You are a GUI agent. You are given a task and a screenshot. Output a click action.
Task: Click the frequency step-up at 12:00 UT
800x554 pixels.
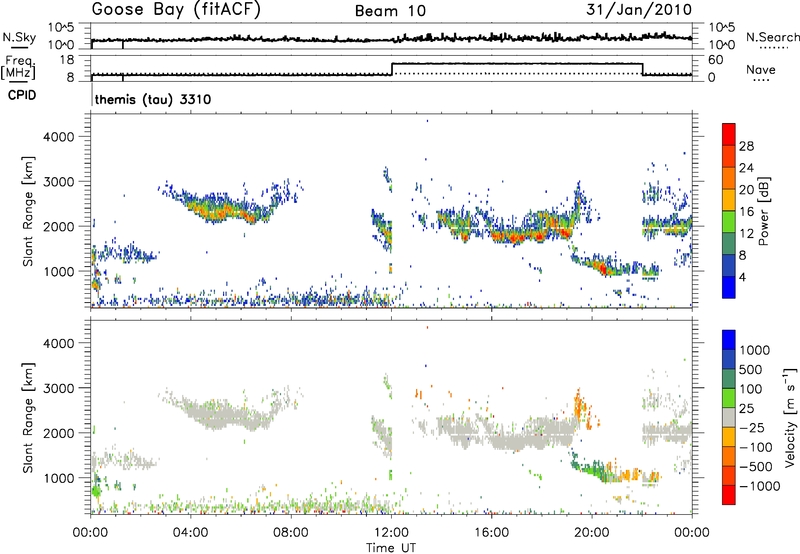391,69
